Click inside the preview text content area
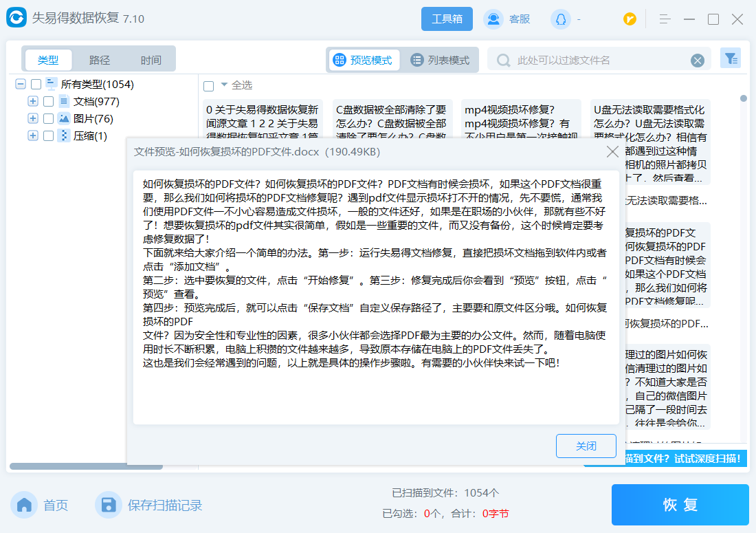Image resolution: width=756 pixels, height=533 pixels. pos(376,297)
